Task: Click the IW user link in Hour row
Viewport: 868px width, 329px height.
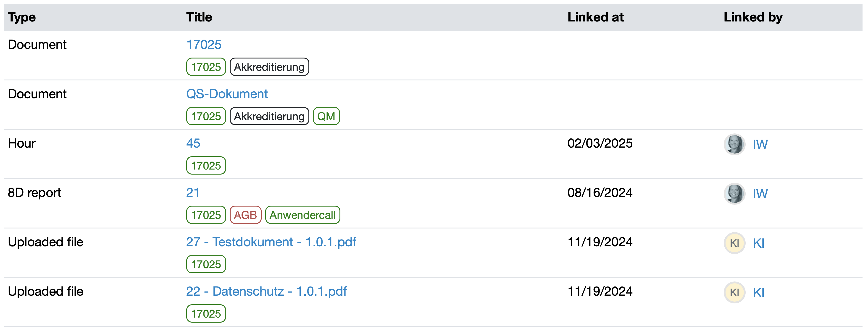Action: (x=760, y=145)
